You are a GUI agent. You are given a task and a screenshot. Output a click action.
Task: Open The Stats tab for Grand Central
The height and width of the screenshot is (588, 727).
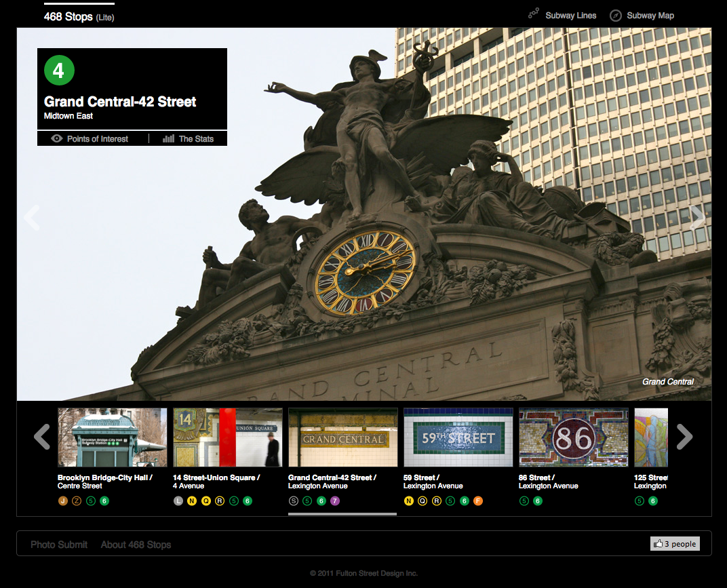coord(196,138)
